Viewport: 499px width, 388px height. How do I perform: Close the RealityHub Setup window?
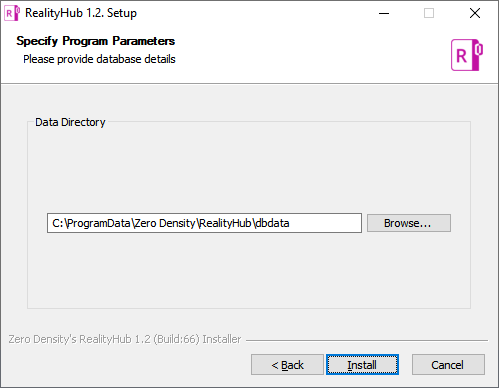tap(475, 13)
